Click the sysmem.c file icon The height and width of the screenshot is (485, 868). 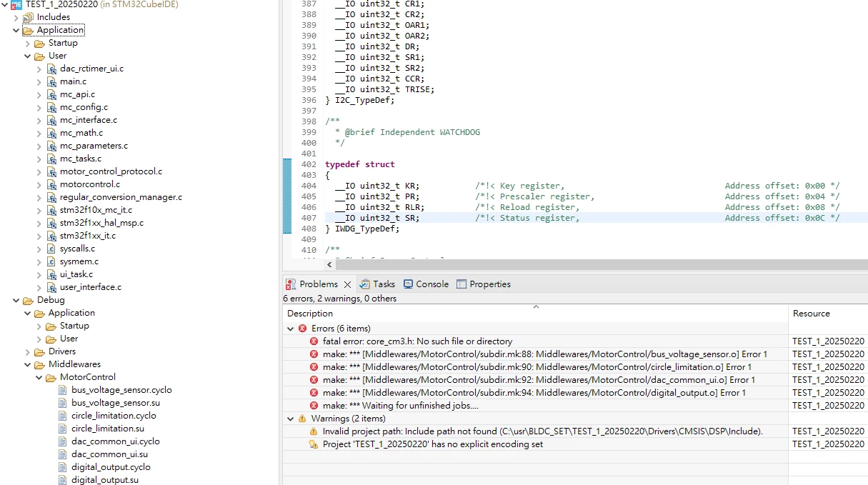[x=51, y=261]
